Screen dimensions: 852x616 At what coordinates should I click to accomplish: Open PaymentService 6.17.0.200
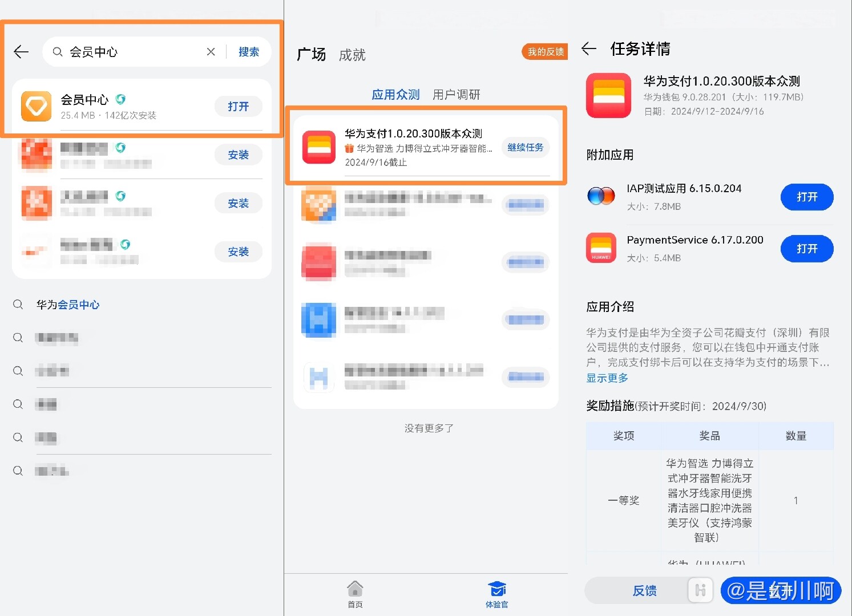807,249
